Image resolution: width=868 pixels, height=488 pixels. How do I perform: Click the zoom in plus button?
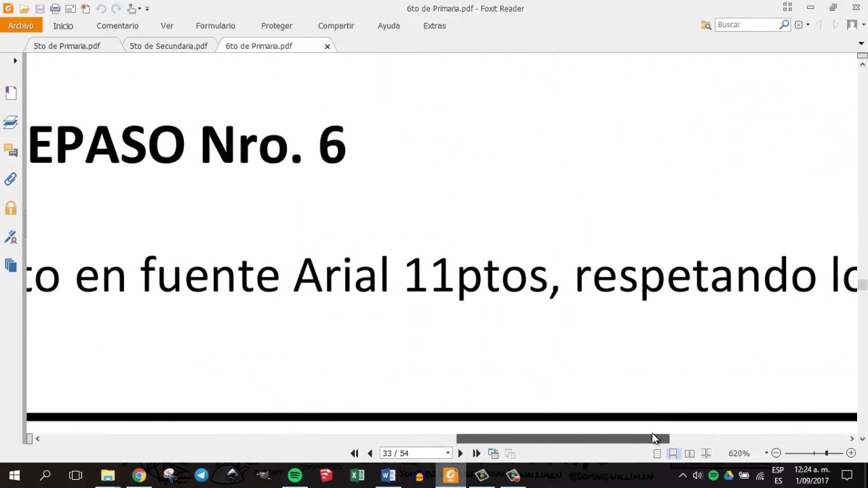pyautogui.click(x=851, y=453)
